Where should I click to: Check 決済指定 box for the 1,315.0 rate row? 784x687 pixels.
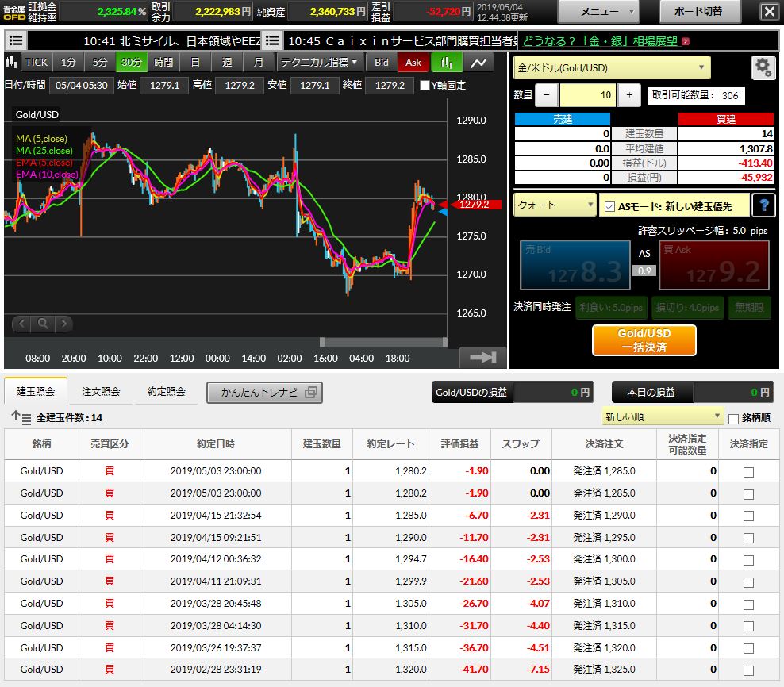click(x=748, y=648)
